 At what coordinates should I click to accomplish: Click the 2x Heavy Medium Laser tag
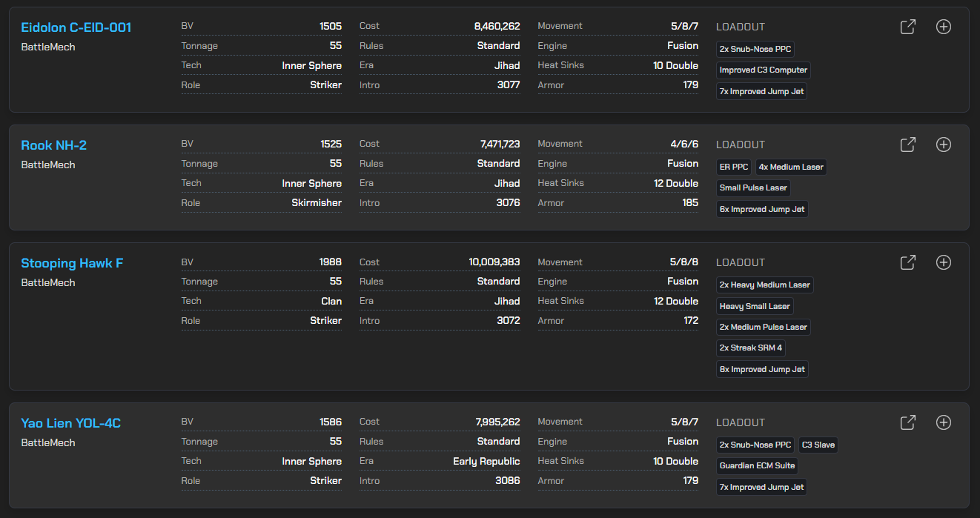coord(765,285)
